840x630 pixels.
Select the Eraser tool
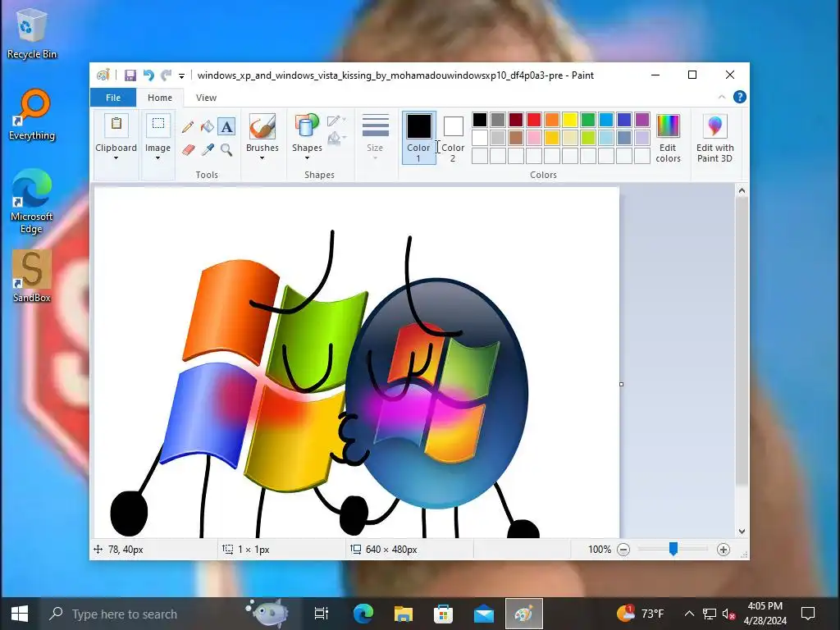[x=188, y=149]
